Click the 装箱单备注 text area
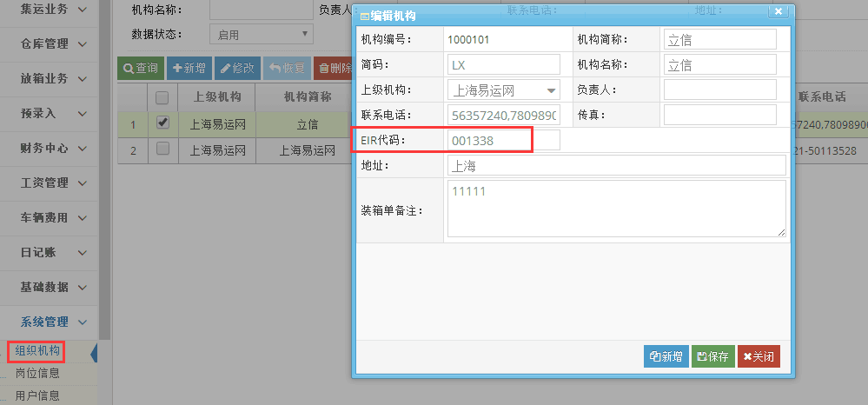868x405 pixels. [615, 209]
